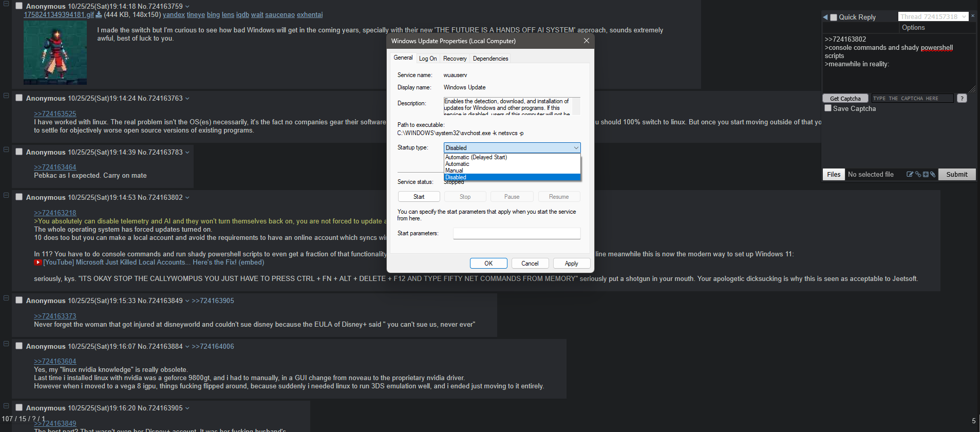Click the red YouTube icon in post 724163802
The width and height of the screenshot is (980, 432).
pyautogui.click(x=38, y=262)
